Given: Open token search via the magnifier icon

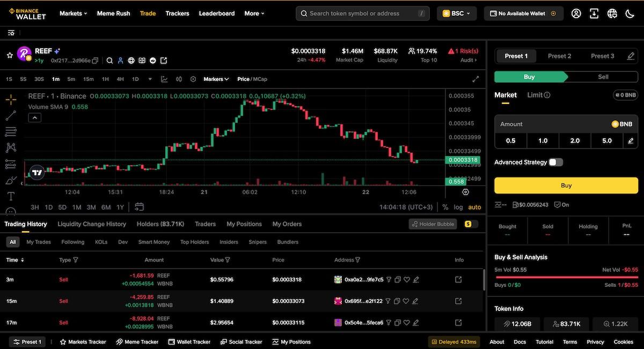Looking at the screenshot, I should pos(110,60).
